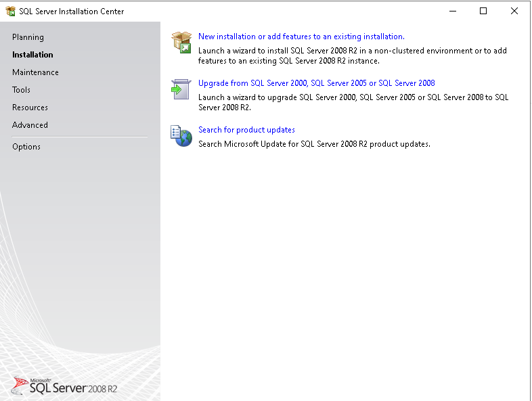Open the Tools section
Viewport: 532px width, 401px height.
pos(21,90)
